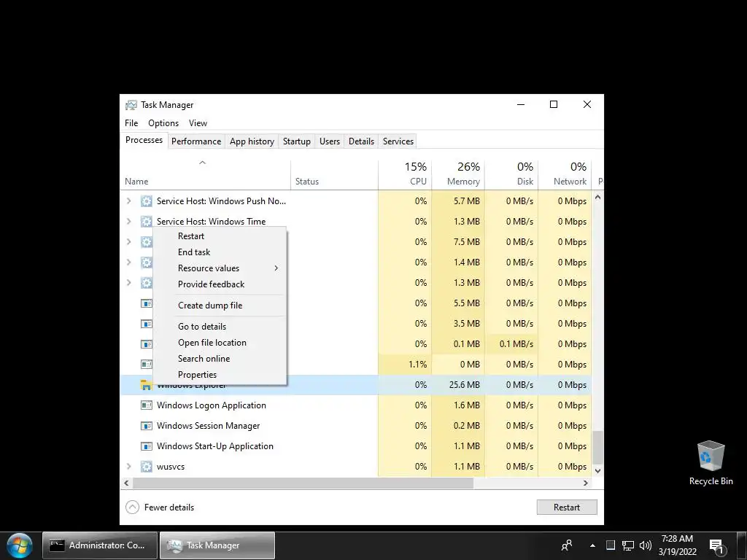Sort by the Disk column header
This screenshot has height=560, width=747.
pyautogui.click(x=511, y=174)
